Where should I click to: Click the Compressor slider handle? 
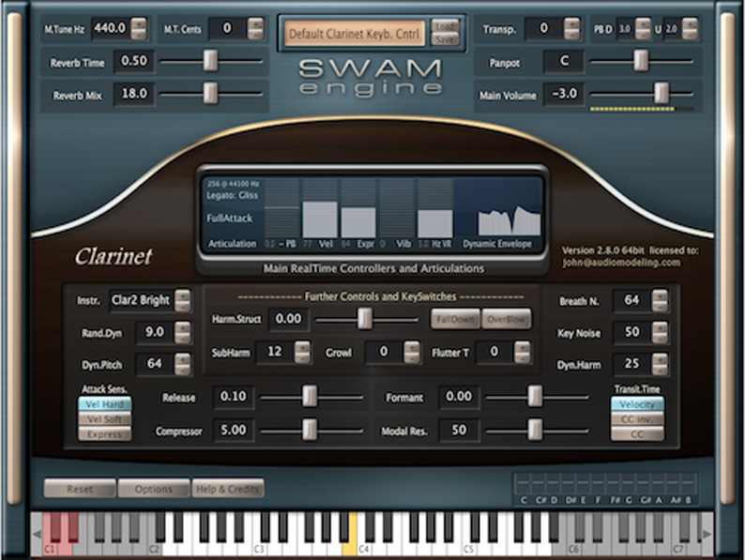310,430
